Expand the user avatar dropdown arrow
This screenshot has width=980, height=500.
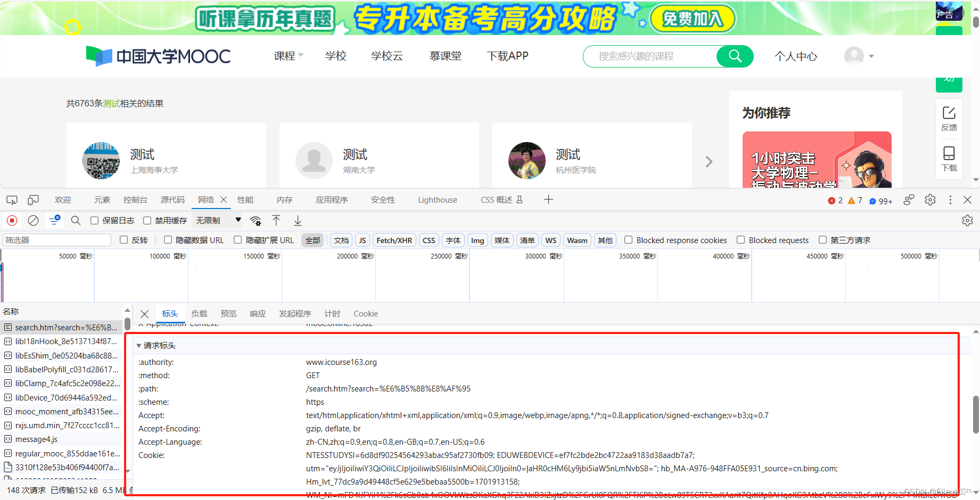point(871,56)
